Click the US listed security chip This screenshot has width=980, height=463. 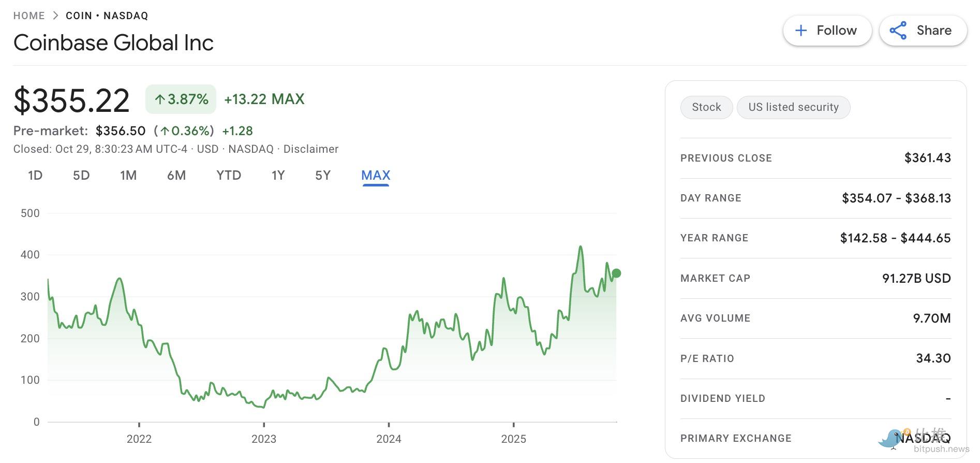pyautogui.click(x=793, y=107)
